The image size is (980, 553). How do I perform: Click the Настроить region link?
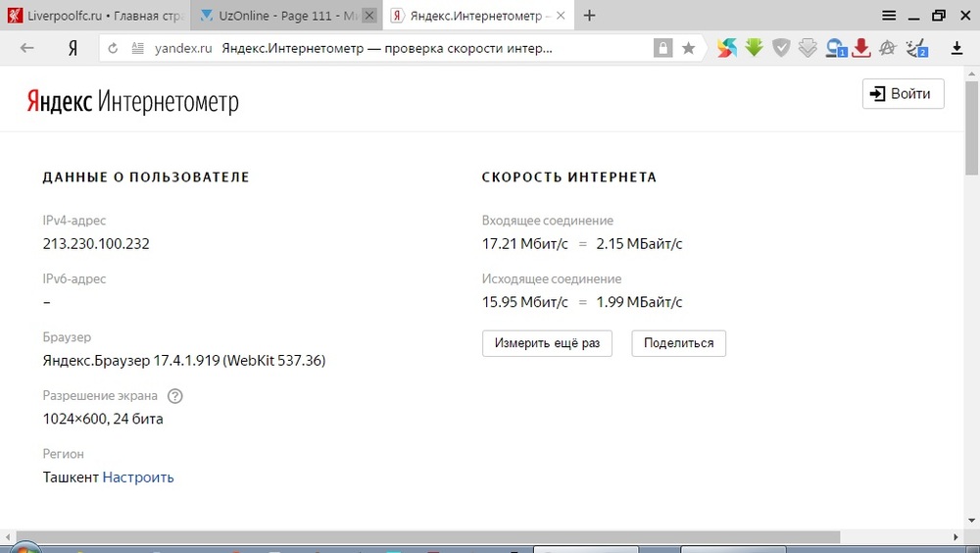click(x=138, y=478)
